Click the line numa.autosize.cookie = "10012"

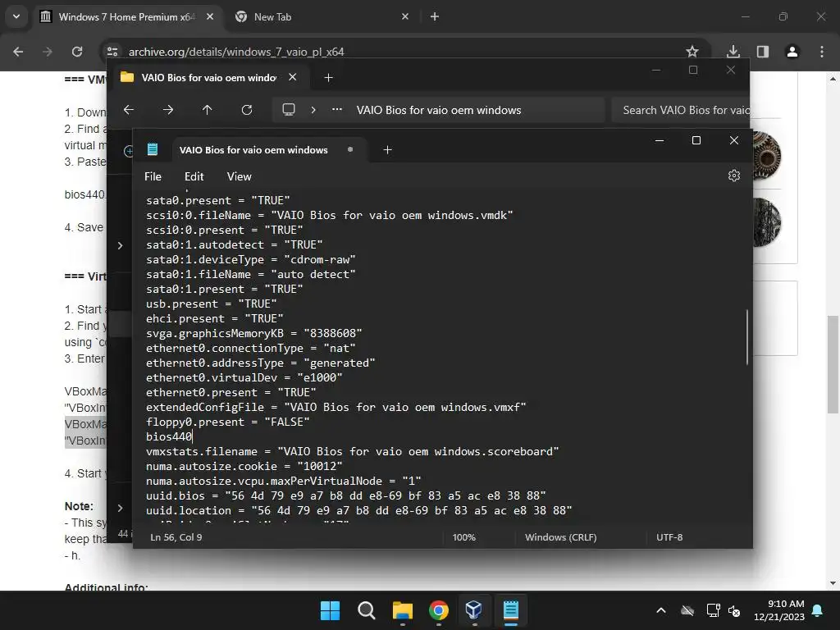pos(244,466)
